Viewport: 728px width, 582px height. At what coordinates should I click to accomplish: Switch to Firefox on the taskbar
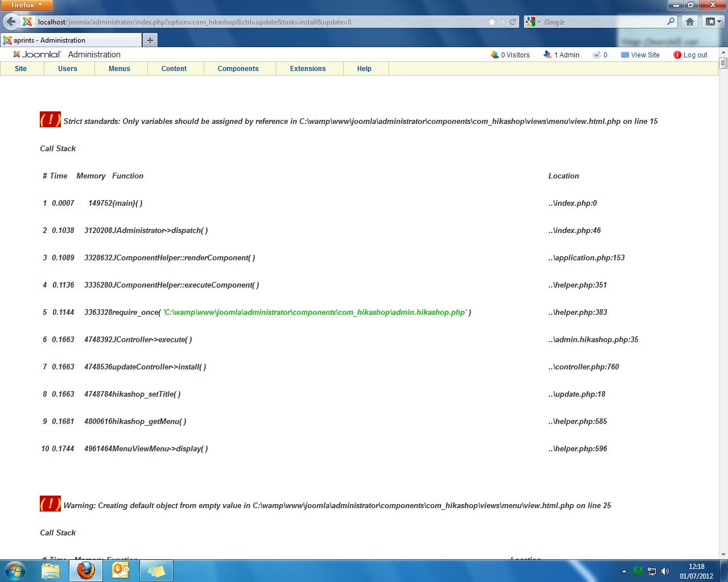coord(86,571)
